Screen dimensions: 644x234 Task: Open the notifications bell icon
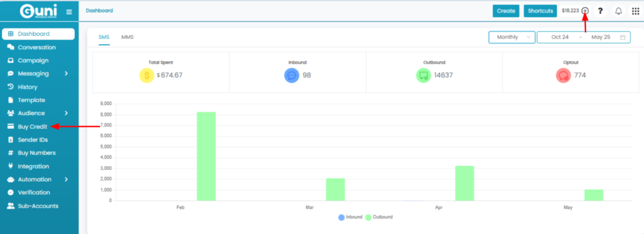[619, 11]
